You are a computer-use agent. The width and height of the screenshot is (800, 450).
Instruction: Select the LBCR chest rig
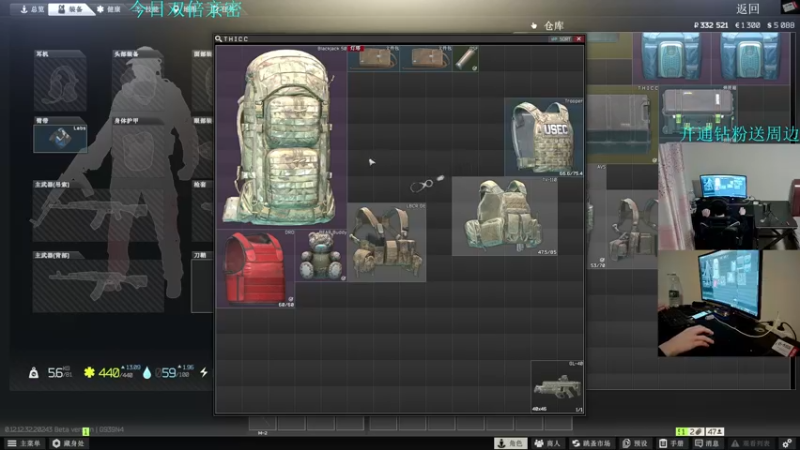[x=387, y=242]
